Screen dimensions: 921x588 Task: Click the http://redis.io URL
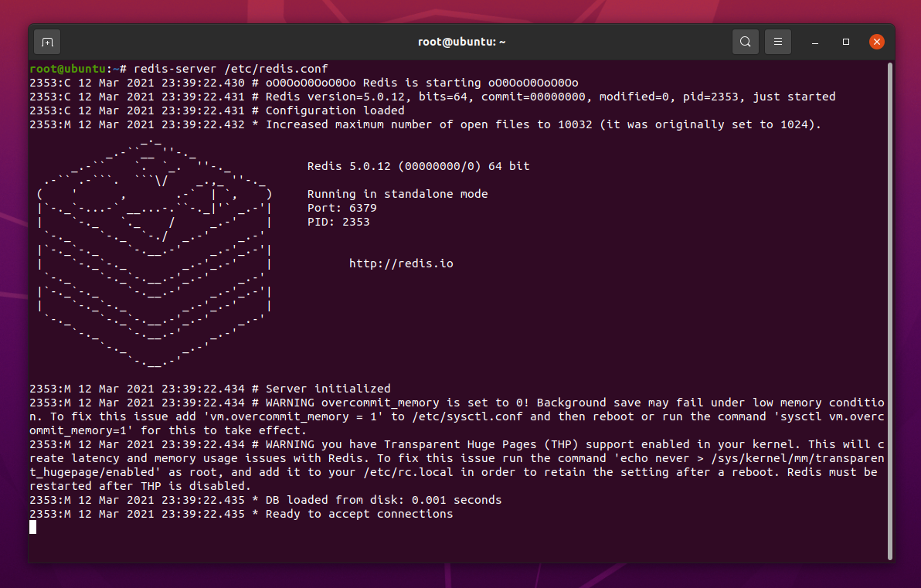(x=401, y=263)
